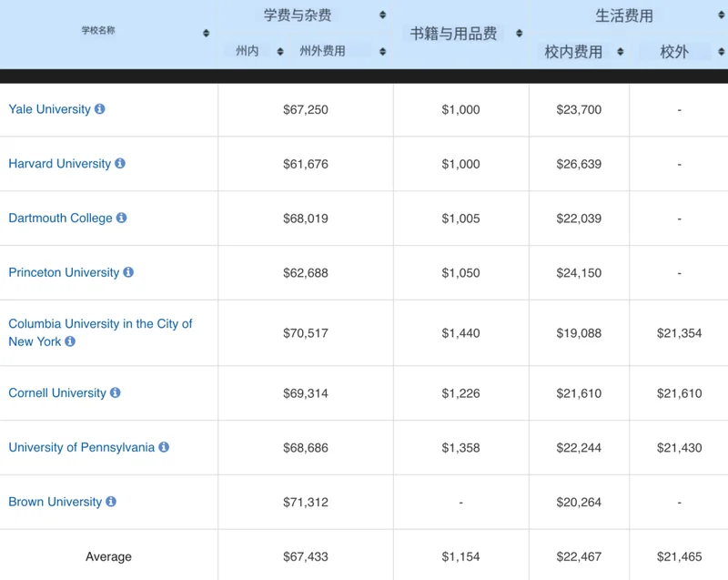Click info icon beside University of Pennsylvania
Screen dimensions: 728x580
(164, 447)
